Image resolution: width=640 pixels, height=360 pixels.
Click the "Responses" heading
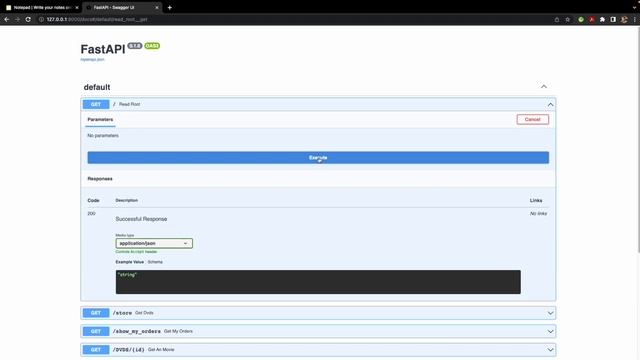[x=100, y=179]
